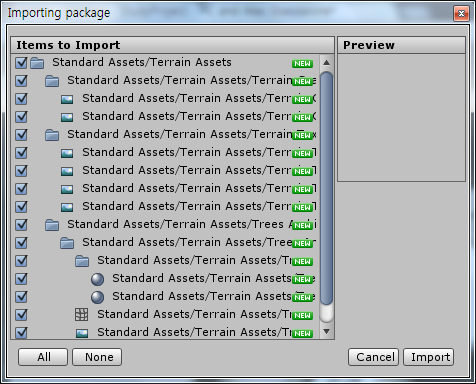Click the None button to deselect everything
This screenshot has height=384, width=476.
[x=97, y=357]
